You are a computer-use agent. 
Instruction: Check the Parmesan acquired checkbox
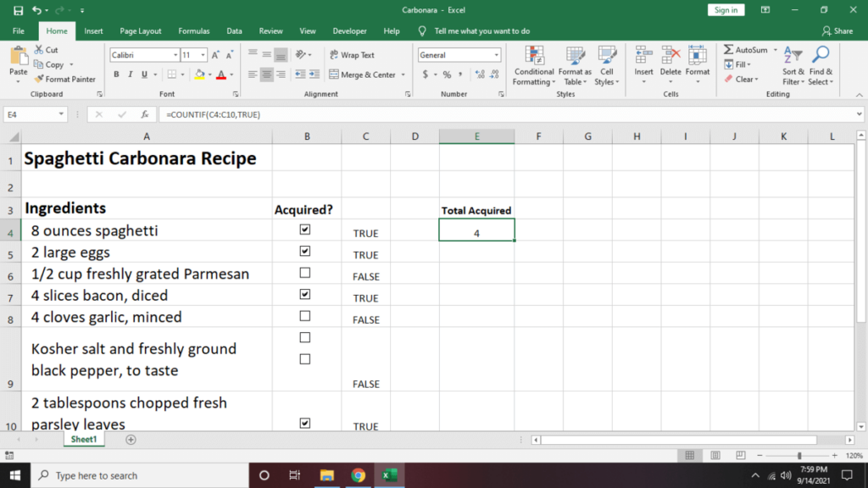point(305,273)
